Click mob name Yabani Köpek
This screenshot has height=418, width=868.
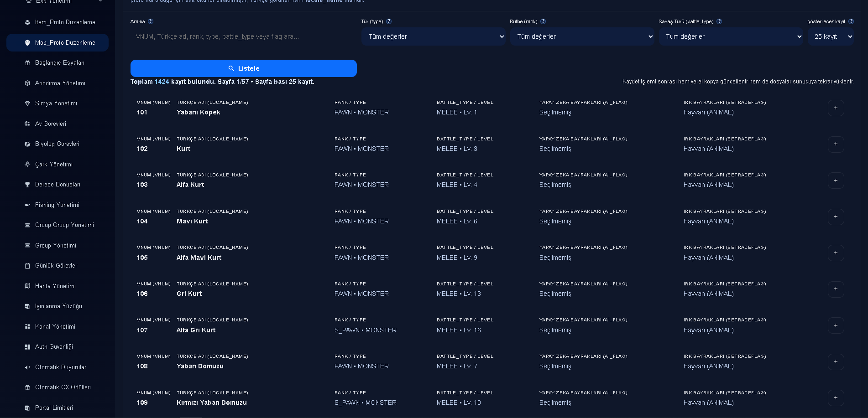pyautogui.click(x=199, y=112)
